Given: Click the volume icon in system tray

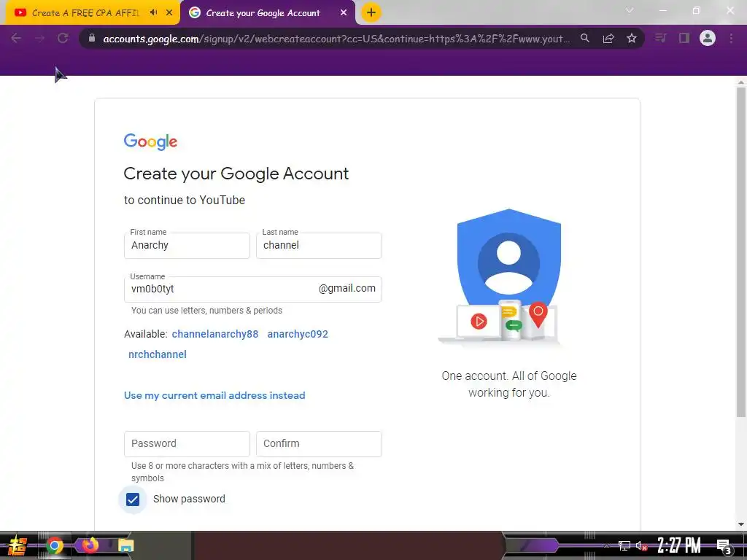Looking at the screenshot, I should tap(641, 545).
